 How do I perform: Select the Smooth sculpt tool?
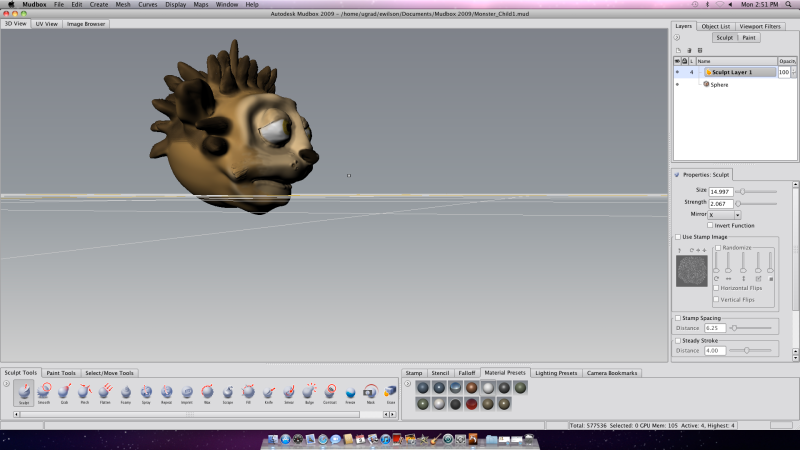[x=44, y=392]
